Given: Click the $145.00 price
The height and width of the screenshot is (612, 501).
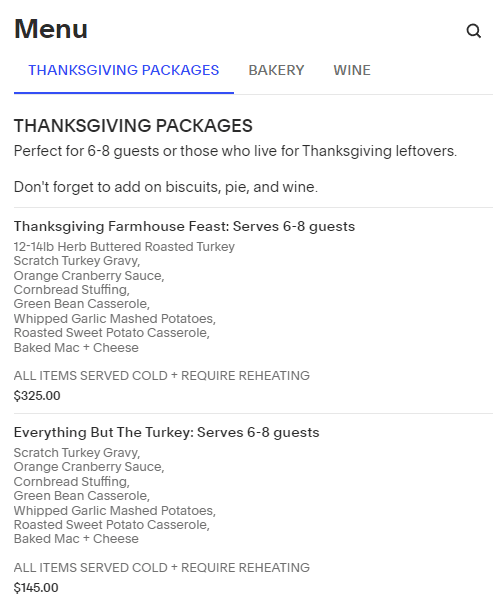Looking at the screenshot, I should [36, 587].
